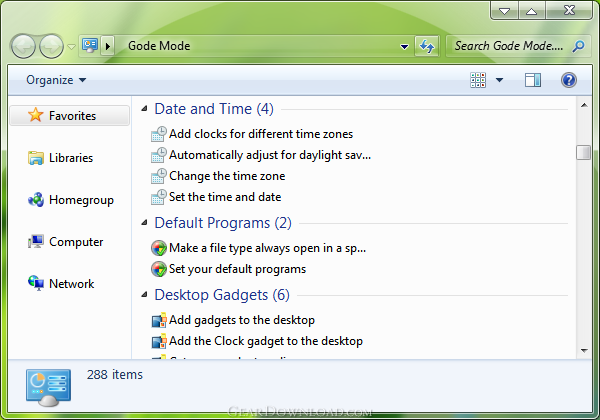The height and width of the screenshot is (420, 600).
Task: Go back with the Back arrow button
Action: (x=23, y=46)
